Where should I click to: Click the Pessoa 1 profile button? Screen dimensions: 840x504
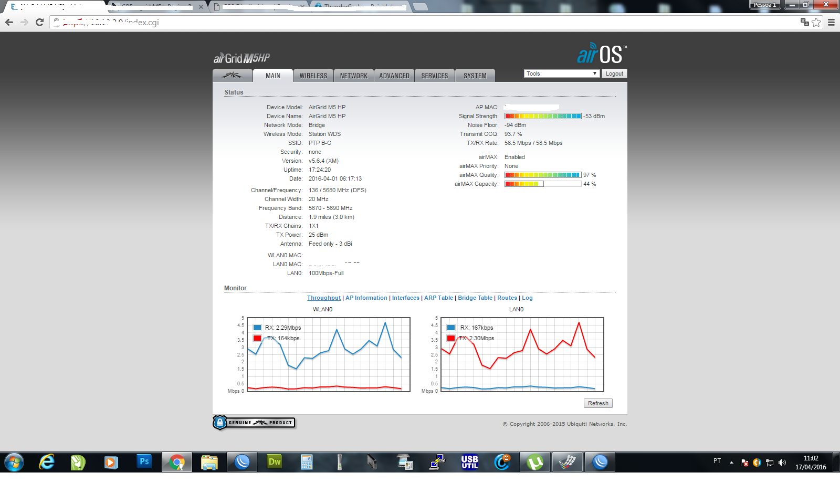[765, 5]
